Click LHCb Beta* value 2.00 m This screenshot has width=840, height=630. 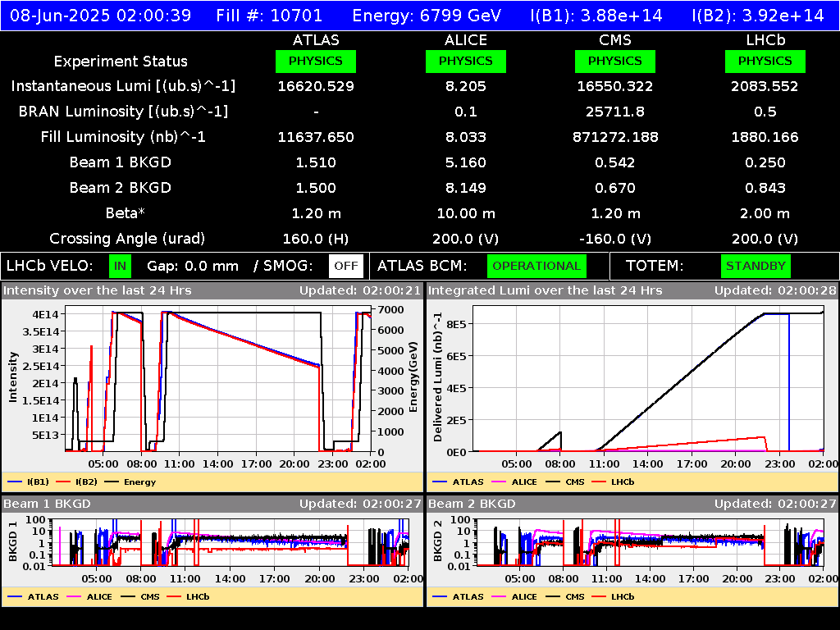point(765,214)
